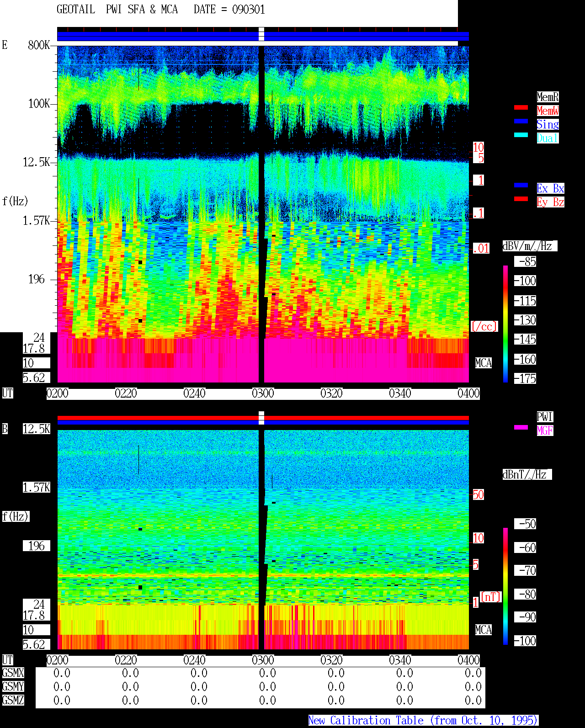This screenshot has width=585, height=728.
Task: Click the PWI legend label
Action: tap(545, 417)
